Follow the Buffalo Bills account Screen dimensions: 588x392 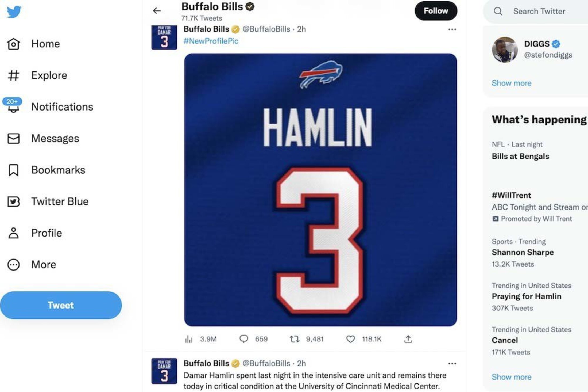pos(436,11)
